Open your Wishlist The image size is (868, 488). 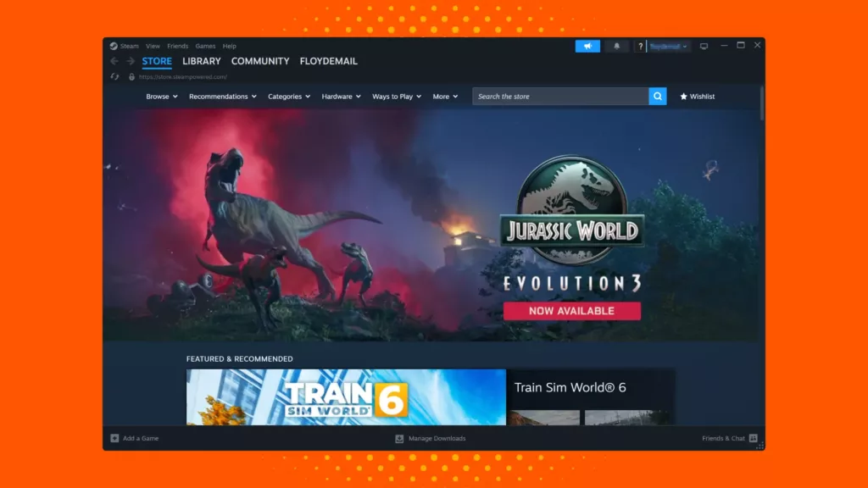tap(697, 96)
